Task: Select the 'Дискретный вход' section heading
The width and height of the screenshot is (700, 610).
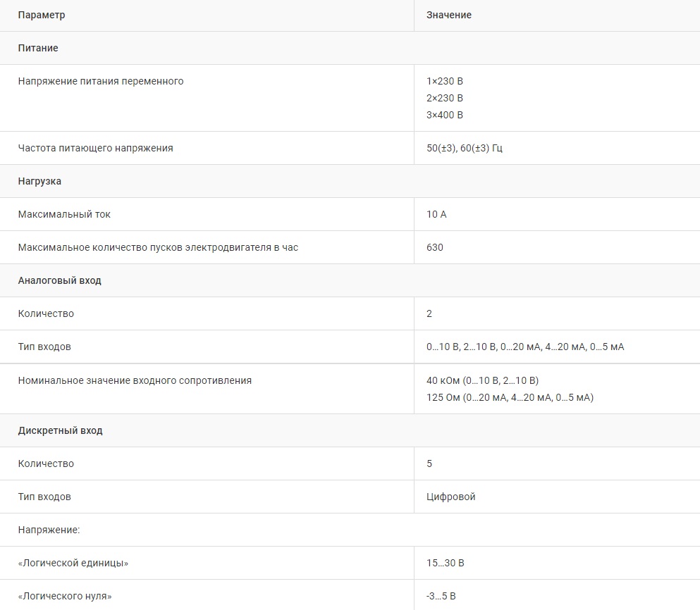Action: pyautogui.click(x=60, y=430)
